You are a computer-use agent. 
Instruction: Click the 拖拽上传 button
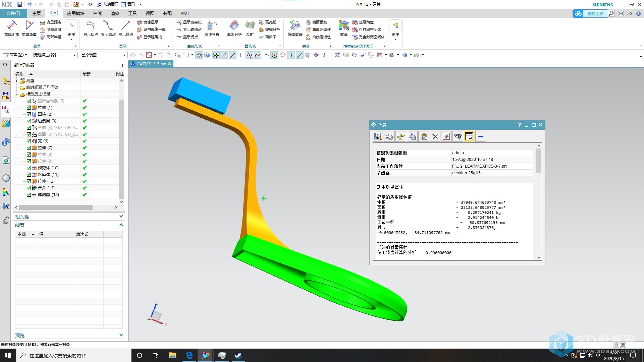pos(595,13)
